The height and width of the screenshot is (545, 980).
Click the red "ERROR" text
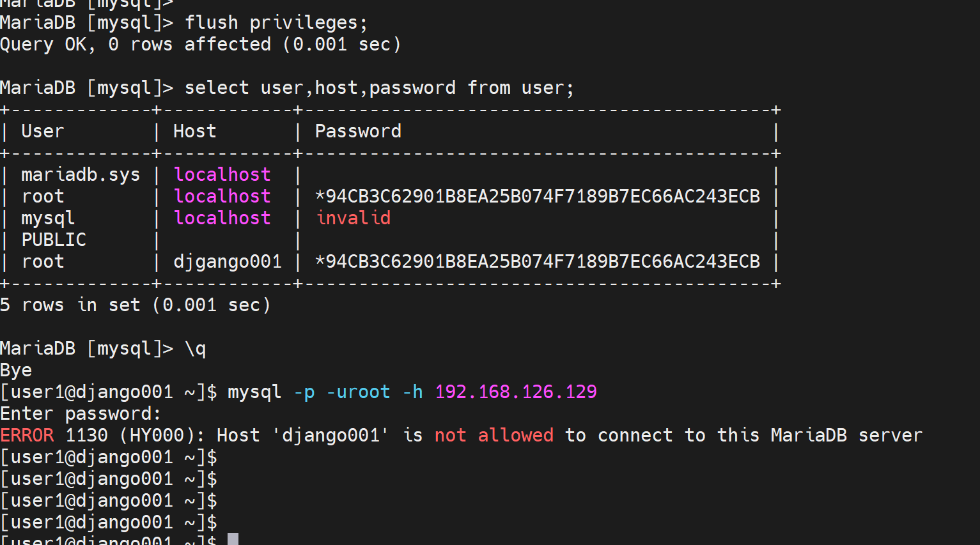pyautogui.click(x=27, y=436)
